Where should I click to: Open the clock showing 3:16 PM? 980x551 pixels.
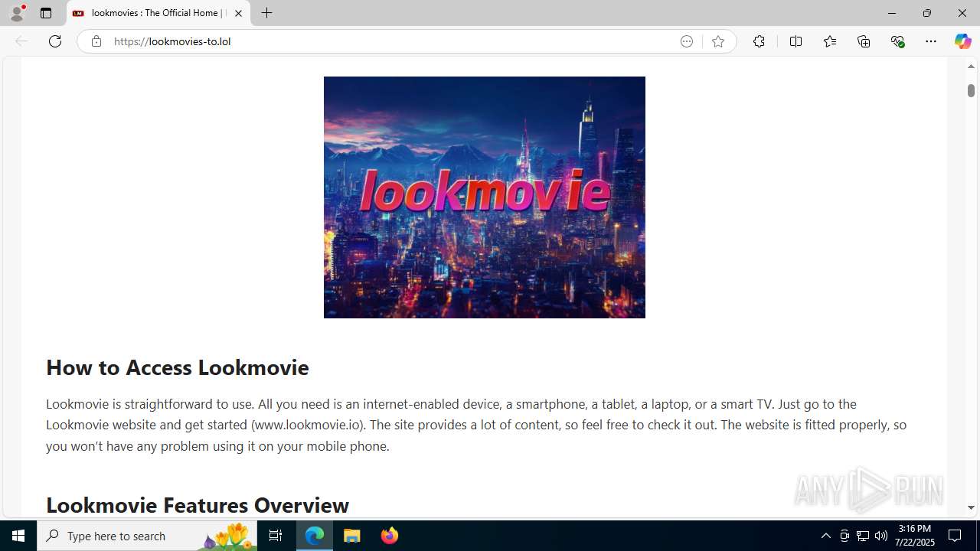(x=915, y=536)
